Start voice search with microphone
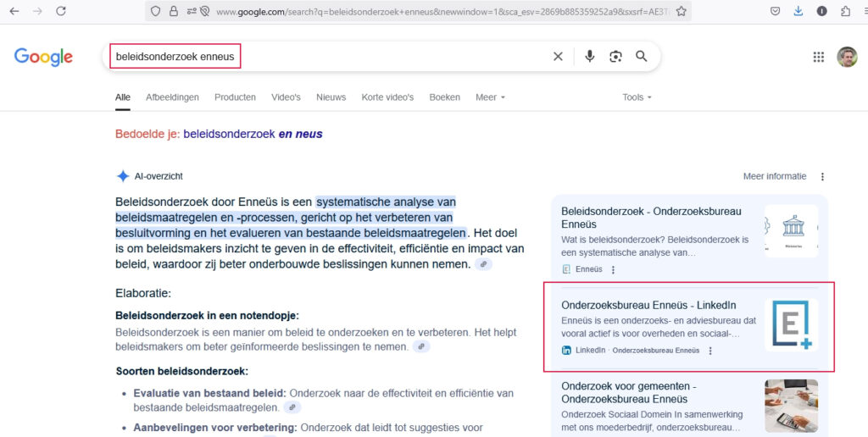Screen dimensions: 868x437 click(590, 57)
